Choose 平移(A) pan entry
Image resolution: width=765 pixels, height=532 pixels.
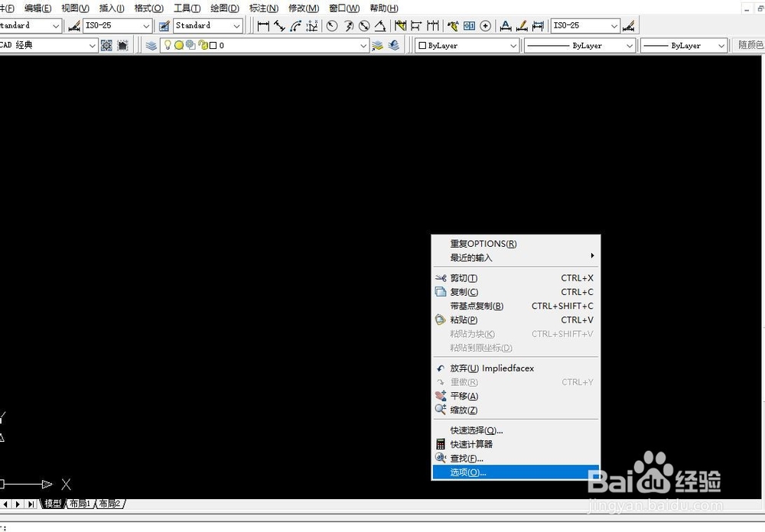click(x=516, y=396)
